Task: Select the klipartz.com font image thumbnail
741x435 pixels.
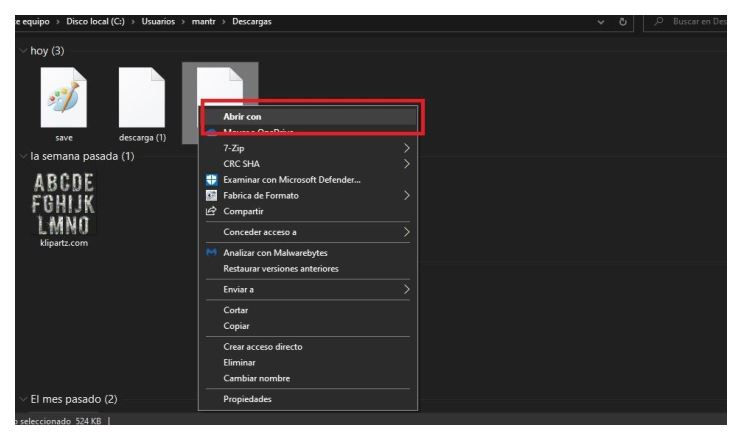Action: coord(64,204)
